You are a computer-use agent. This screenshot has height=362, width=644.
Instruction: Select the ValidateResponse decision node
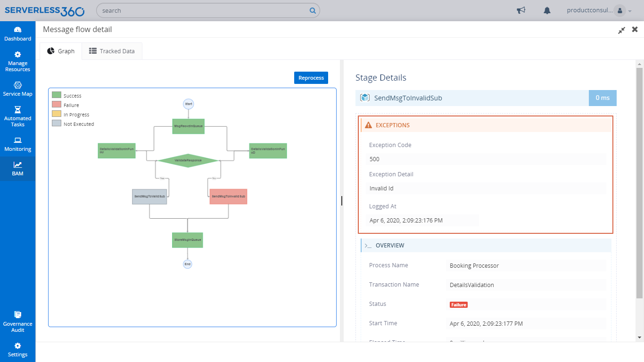point(188,160)
